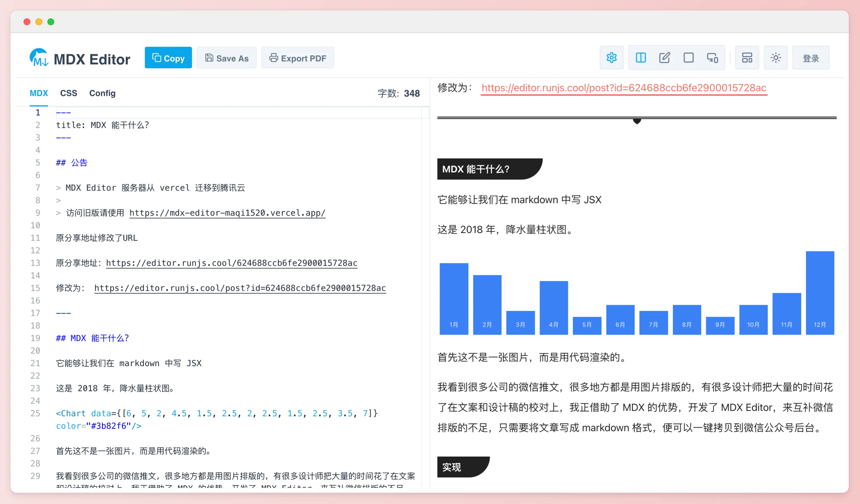Click the 2月 bar in the chart
860x504 pixels.
pos(487,305)
